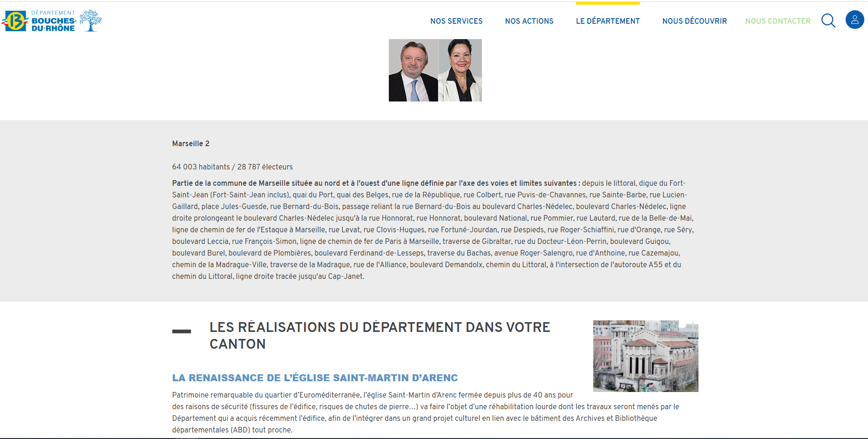Select the 'Patrimoine remarquable du quartier d'Euroméditerranée' paragraph
Image resolution: width=868 pixels, height=439 pixels.
[x=426, y=412]
